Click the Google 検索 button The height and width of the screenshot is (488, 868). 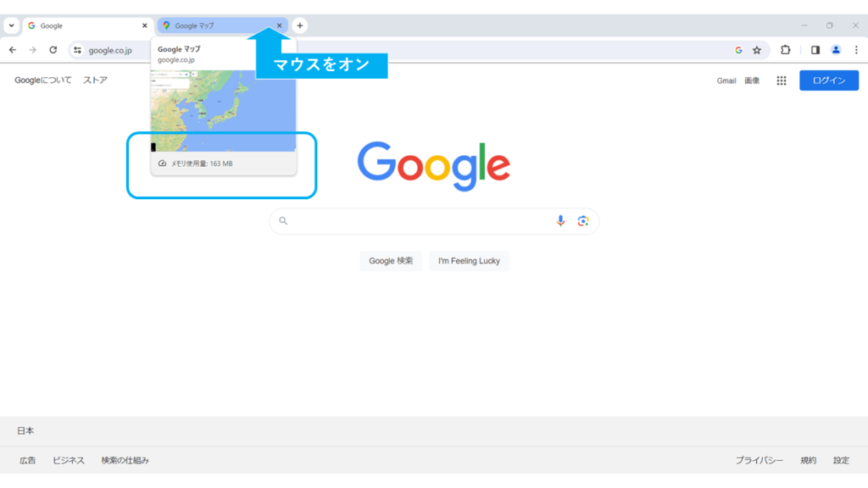click(391, 261)
